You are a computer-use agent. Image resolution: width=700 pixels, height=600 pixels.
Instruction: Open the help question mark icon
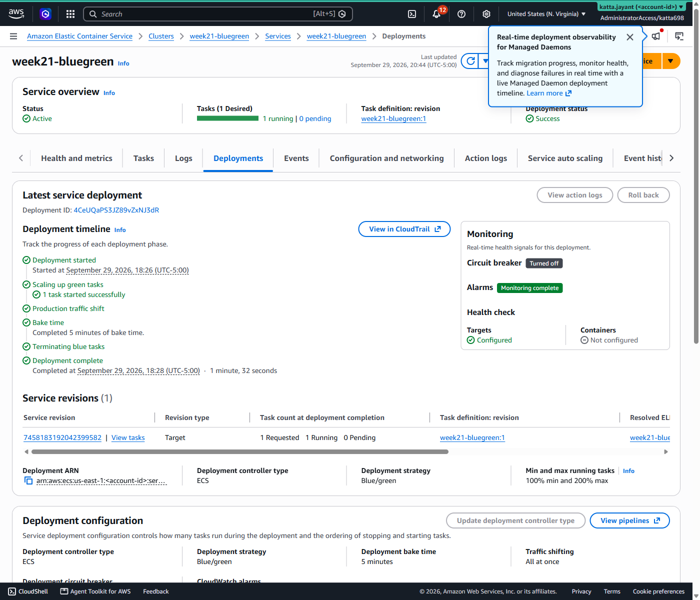461,14
